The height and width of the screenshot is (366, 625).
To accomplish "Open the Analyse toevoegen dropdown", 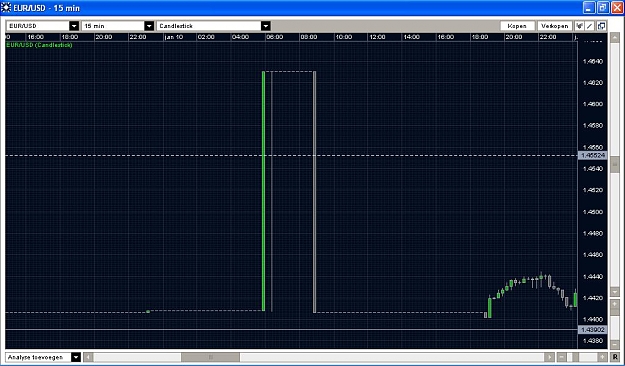I will 43,357.
